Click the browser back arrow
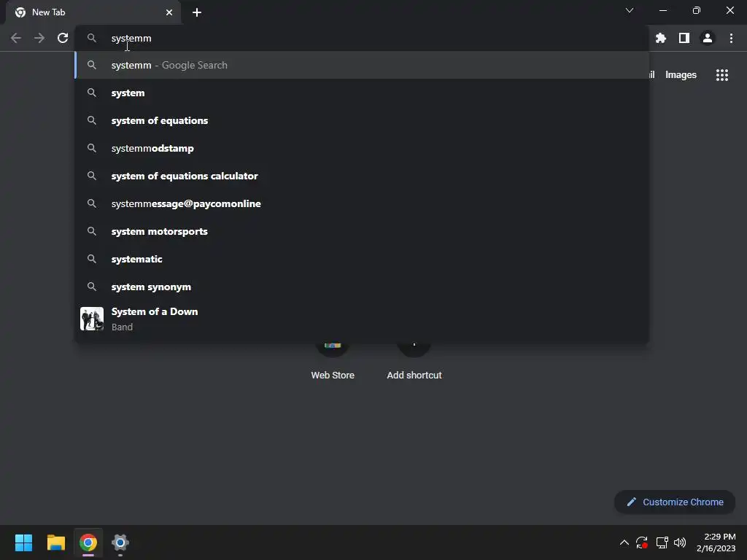747x560 pixels. 16,38
